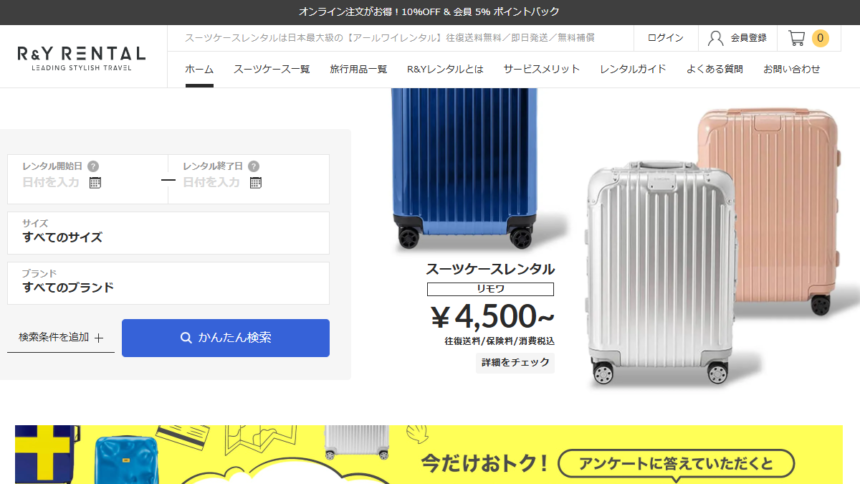The height and width of the screenshot is (484, 860).
Task: Open the shopping cart icon
Action: pyautogui.click(x=796, y=38)
